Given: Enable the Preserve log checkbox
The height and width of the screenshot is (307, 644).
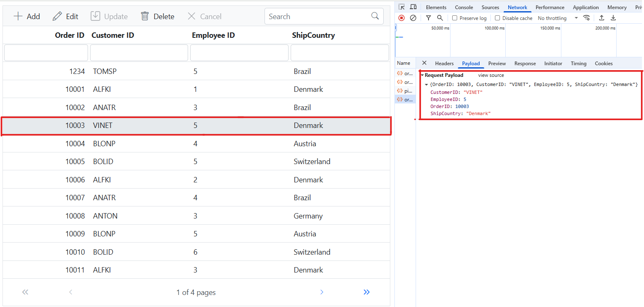Looking at the screenshot, I should (455, 18).
